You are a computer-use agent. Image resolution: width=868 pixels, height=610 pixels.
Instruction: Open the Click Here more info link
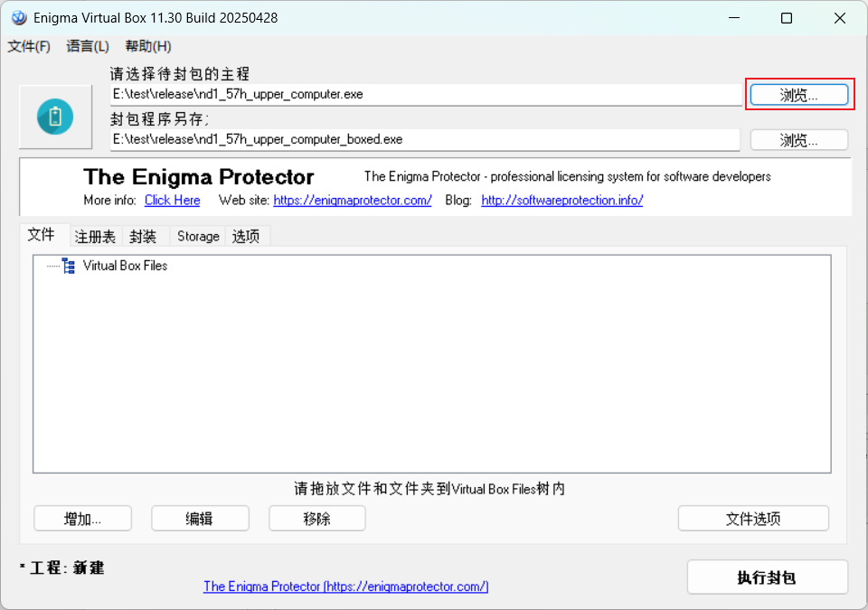click(x=172, y=201)
